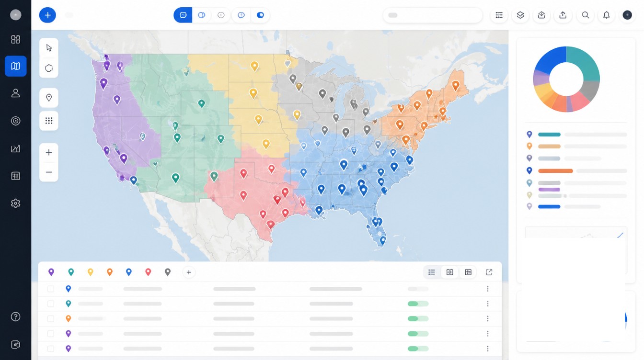Click the upload share arrow icon

click(563, 15)
